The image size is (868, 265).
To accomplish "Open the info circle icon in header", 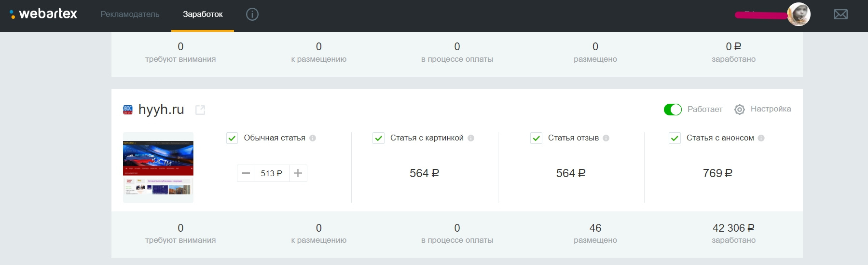I will (x=252, y=14).
